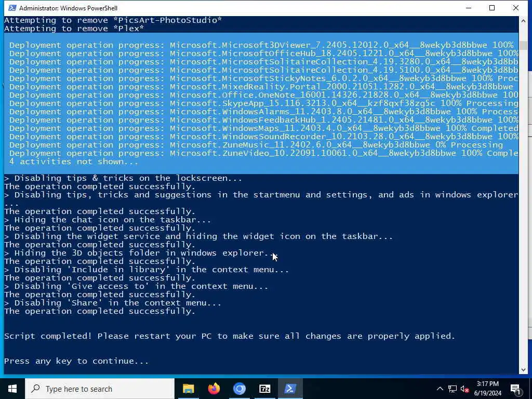
Task: Click "Disabling 'Give access to'" line
Action: click(x=136, y=286)
